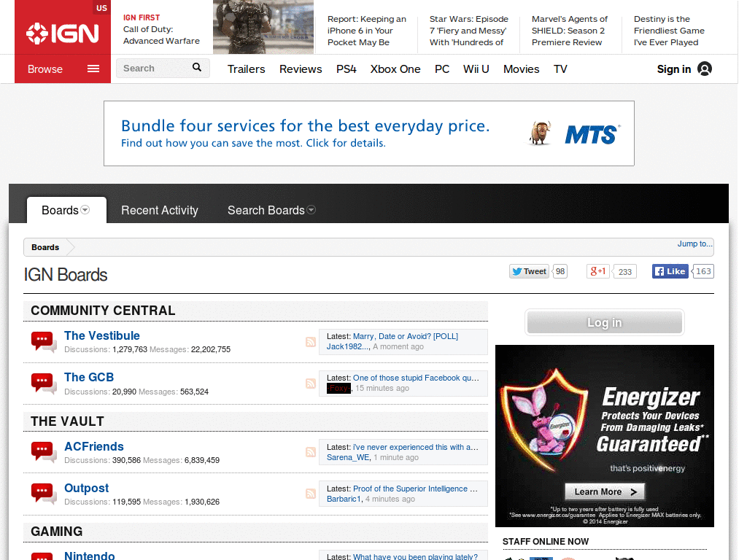This screenshot has width=747, height=560.
Task: Click The Vestibule speech bubble icon
Action: coord(43,342)
